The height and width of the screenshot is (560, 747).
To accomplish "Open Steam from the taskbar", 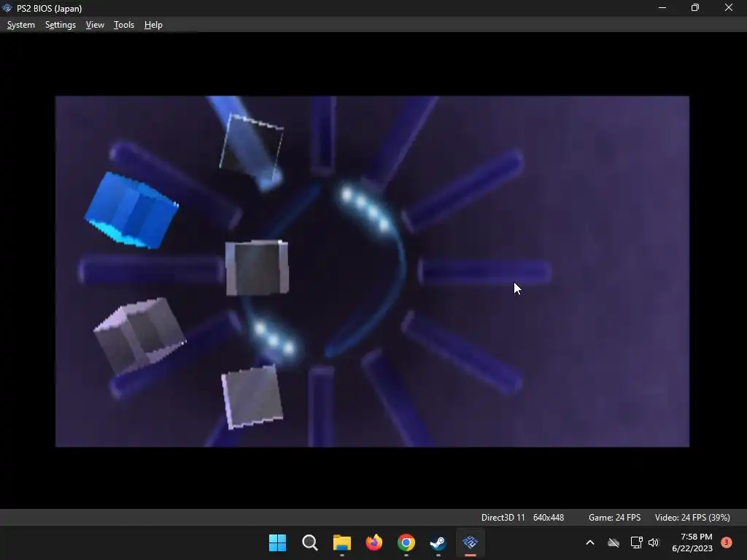I will [438, 542].
